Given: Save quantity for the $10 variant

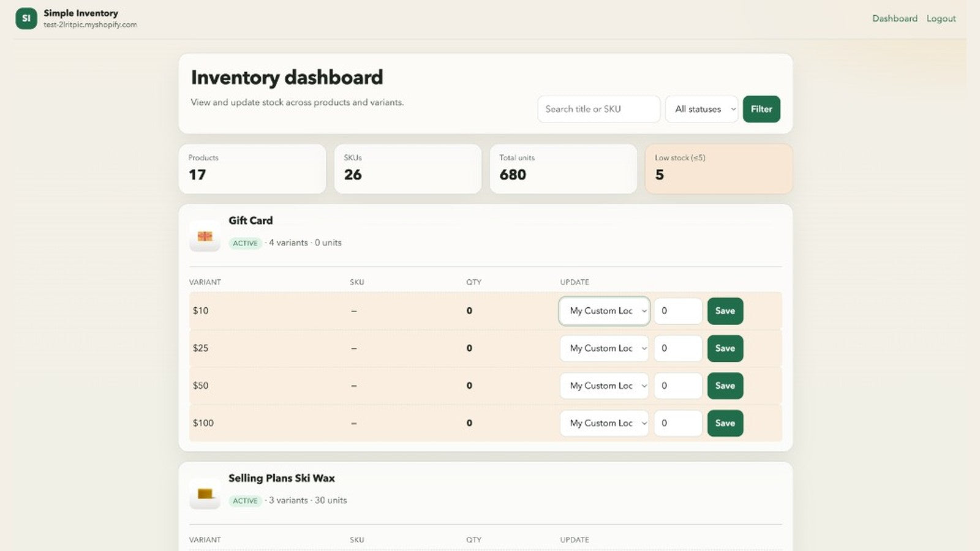Looking at the screenshot, I should 725,311.
